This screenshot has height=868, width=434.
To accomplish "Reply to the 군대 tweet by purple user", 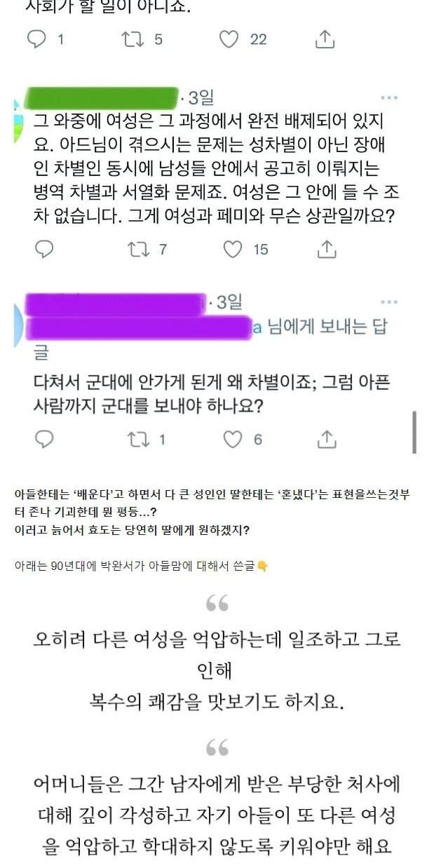I will pyautogui.click(x=44, y=440).
